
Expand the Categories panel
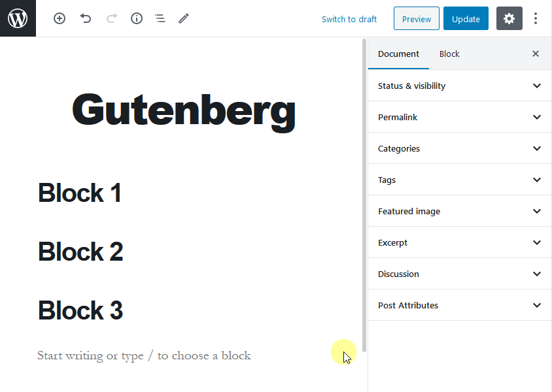pos(459,148)
